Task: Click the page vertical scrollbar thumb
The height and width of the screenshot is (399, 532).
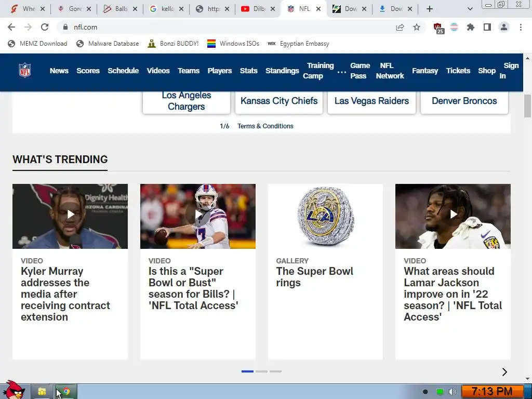Action: [x=527, y=106]
